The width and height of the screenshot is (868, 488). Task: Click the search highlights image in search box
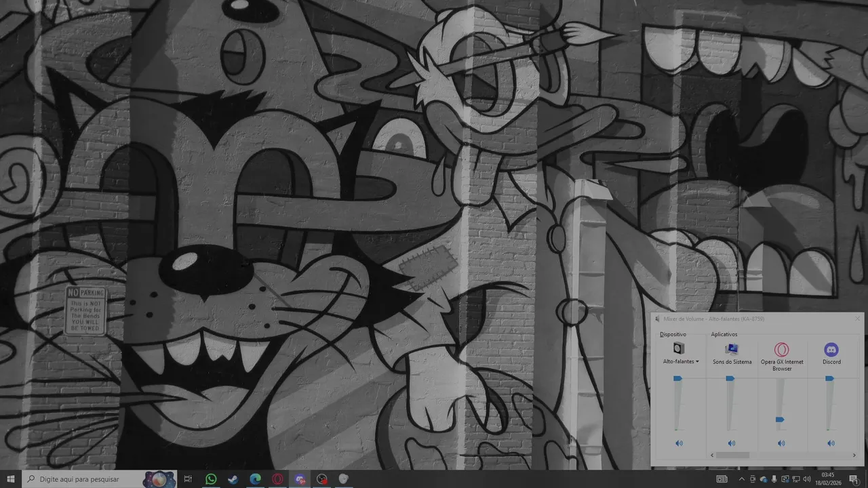coord(159,479)
